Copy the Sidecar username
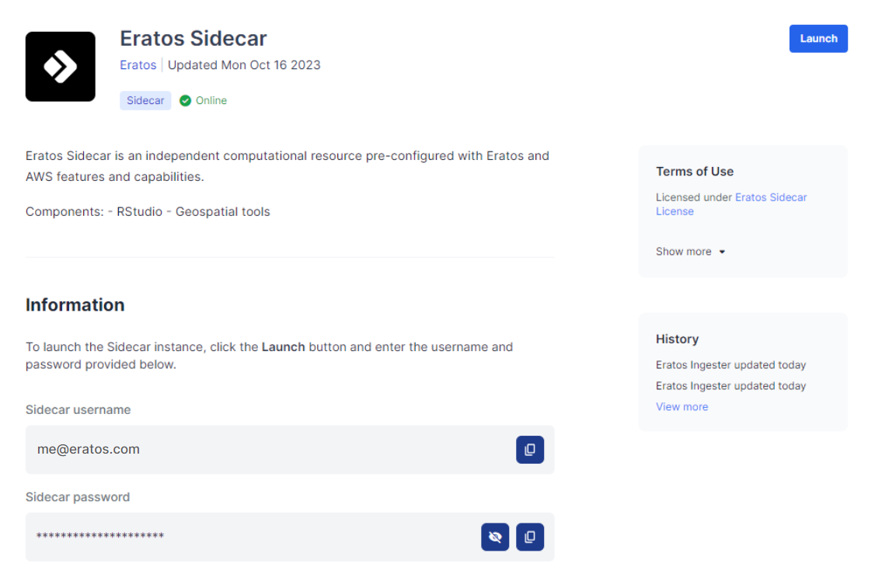The width and height of the screenshot is (882, 588). 530,450
